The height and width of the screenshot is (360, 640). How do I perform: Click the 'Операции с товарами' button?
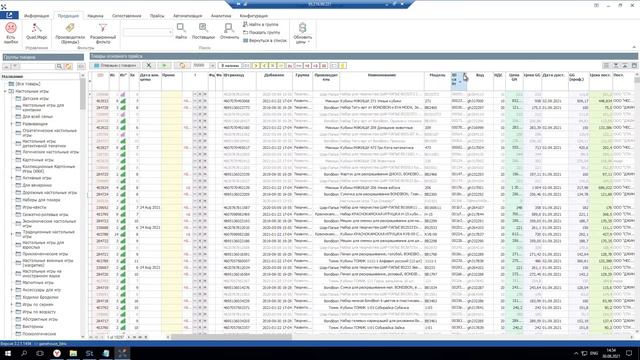[x=116, y=65]
